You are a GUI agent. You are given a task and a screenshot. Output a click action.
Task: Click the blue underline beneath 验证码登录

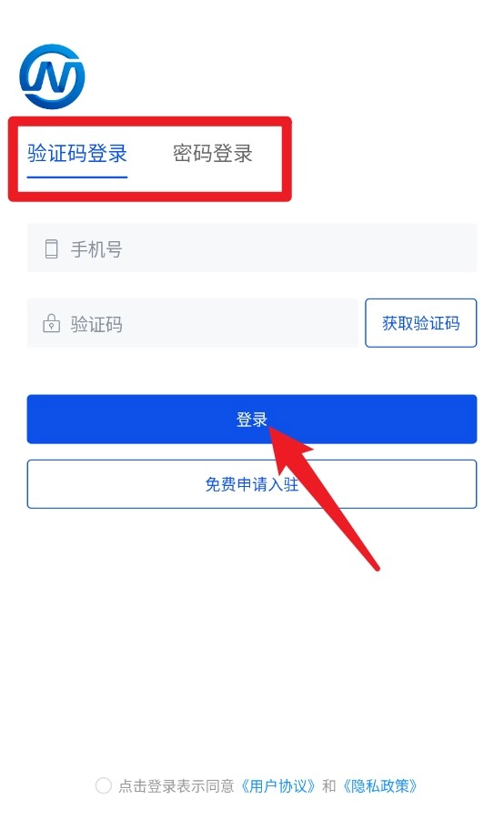coord(77,177)
